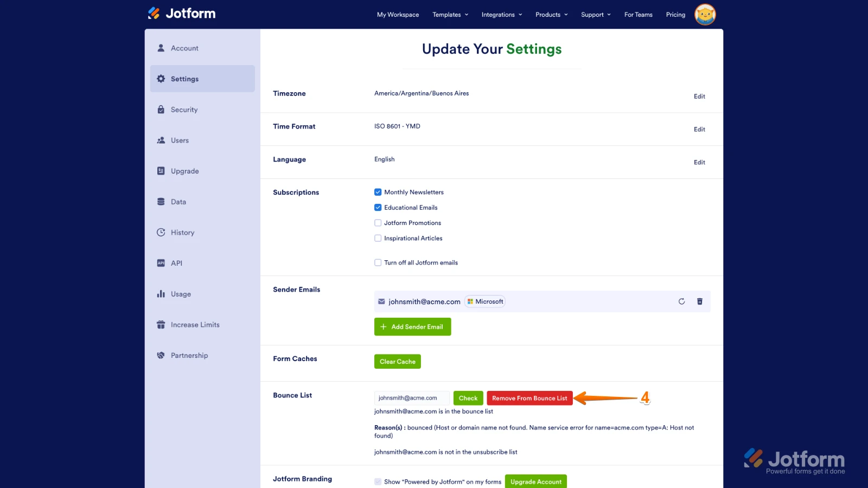
Task: Click Remove From Bounce List button
Action: point(529,398)
